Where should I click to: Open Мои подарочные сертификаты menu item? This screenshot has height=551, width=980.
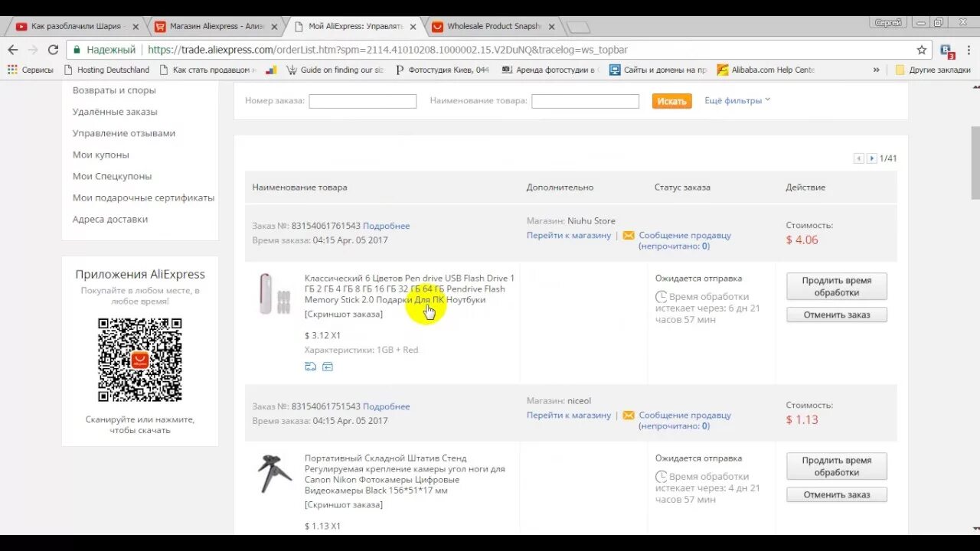pos(143,197)
